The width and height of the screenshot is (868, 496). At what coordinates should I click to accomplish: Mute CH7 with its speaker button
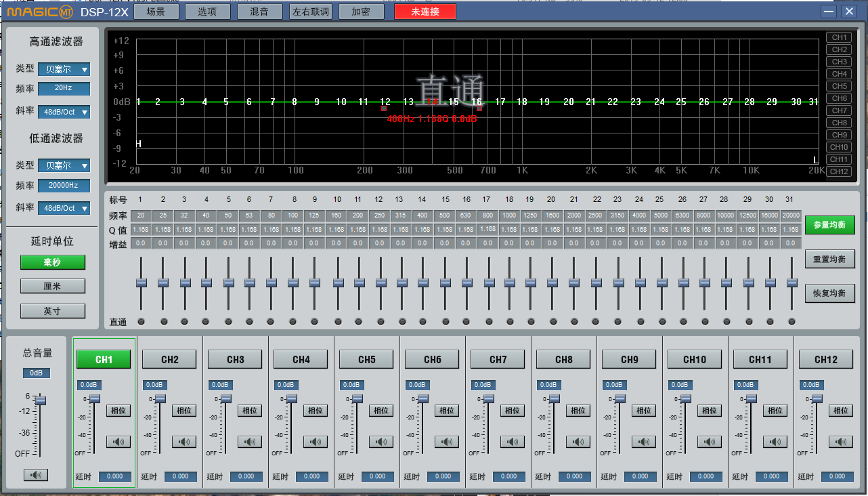tap(513, 442)
